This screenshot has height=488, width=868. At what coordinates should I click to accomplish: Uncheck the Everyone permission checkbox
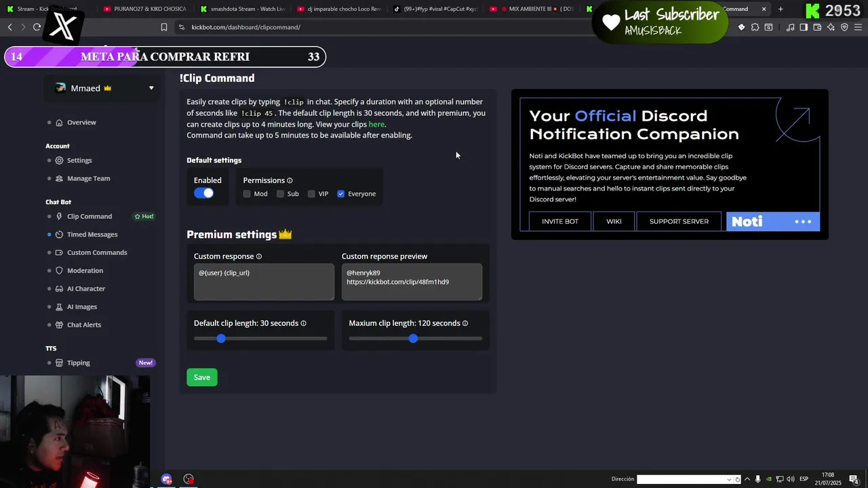(341, 194)
